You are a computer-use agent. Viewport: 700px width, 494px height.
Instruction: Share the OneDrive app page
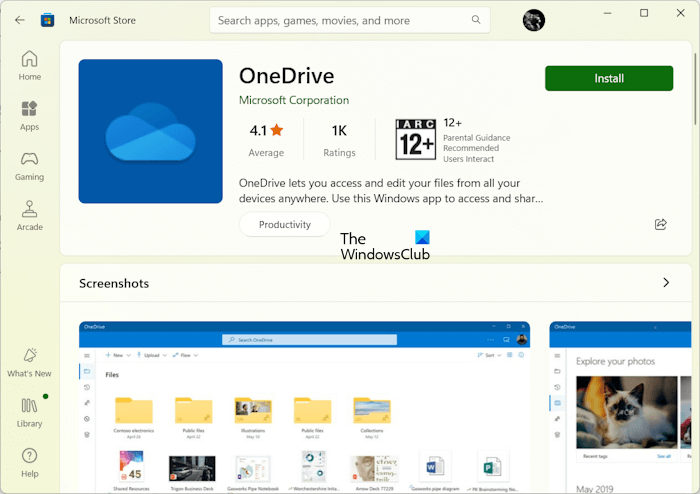point(660,224)
